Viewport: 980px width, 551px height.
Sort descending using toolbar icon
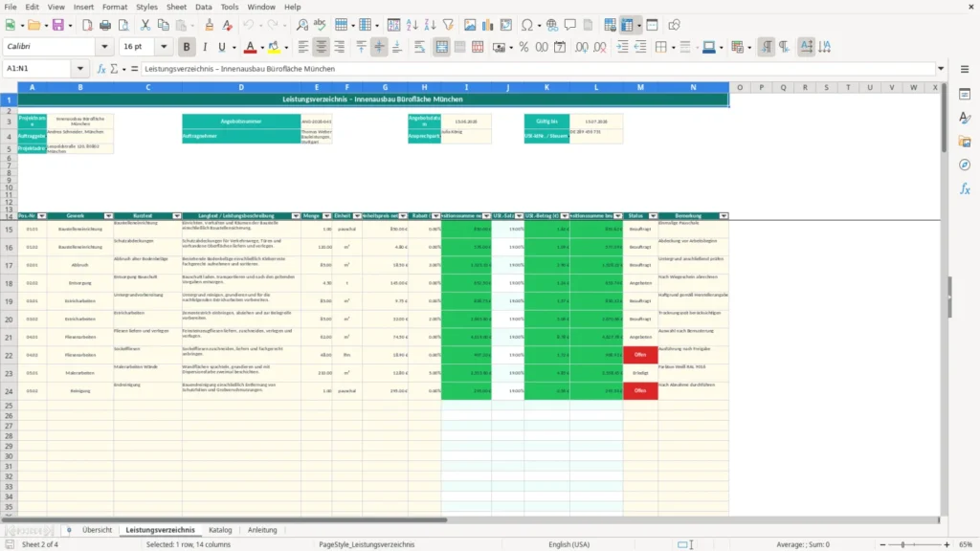click(x=430, y=25)
